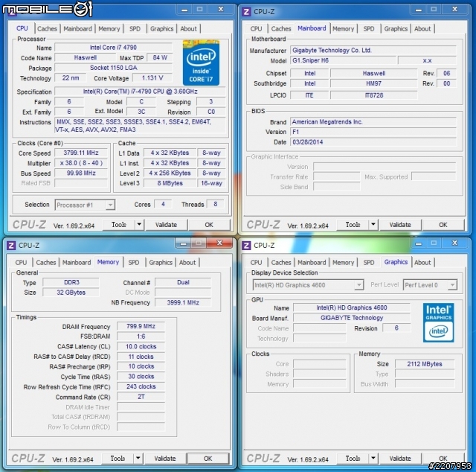Click the Threads value 8

[215, 204]
